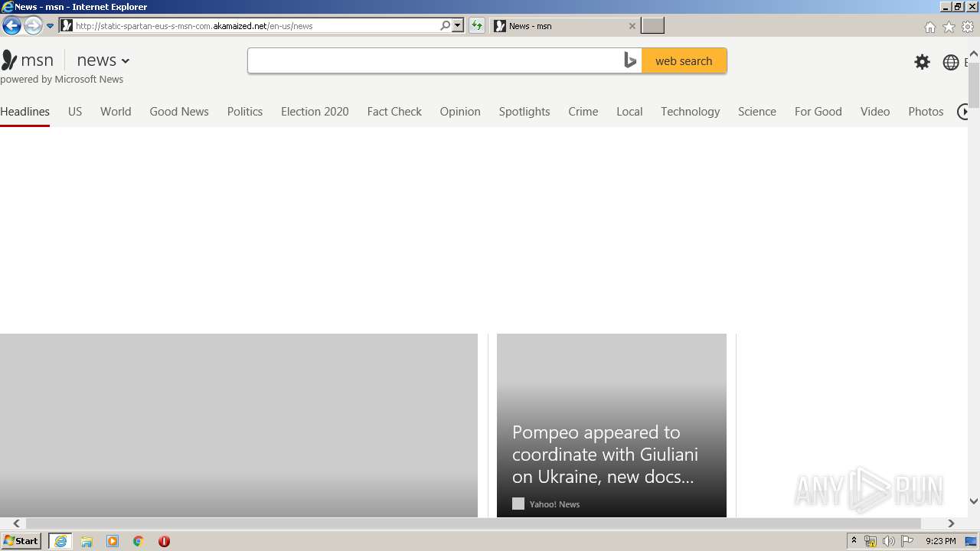This screenshot has height=551, width=980.
Task: Open the For Good section
Action: (818, 112)
